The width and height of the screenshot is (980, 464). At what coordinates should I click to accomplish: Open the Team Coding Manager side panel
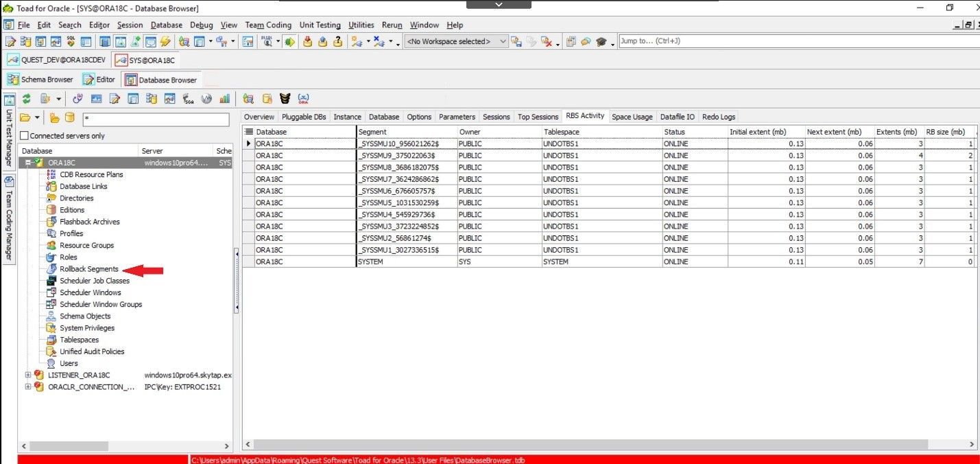(9, 218)
